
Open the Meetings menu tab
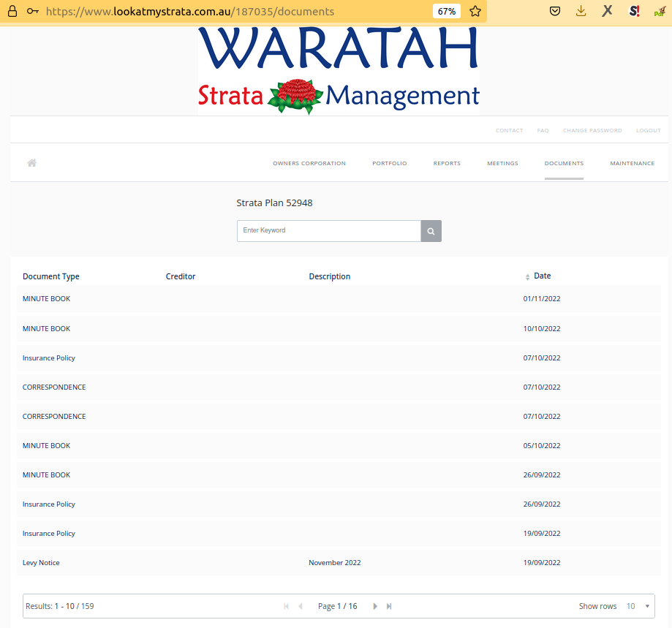click(502, 163)
